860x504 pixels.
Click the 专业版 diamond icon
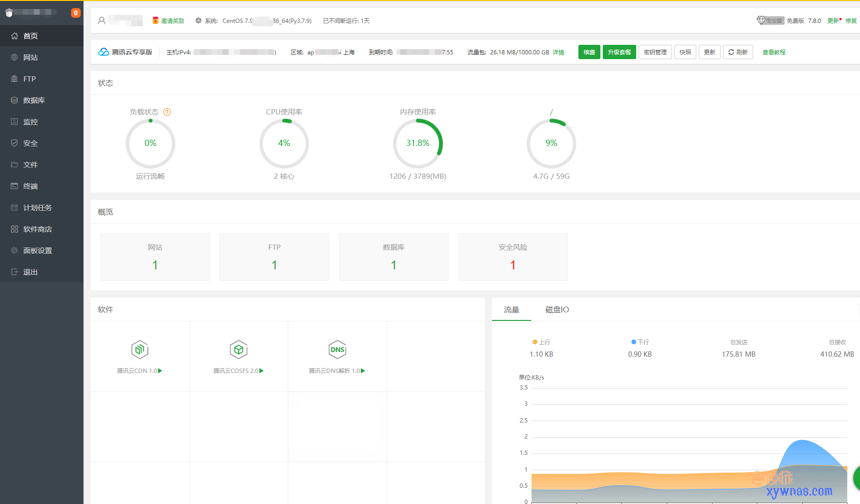(761, 21)
